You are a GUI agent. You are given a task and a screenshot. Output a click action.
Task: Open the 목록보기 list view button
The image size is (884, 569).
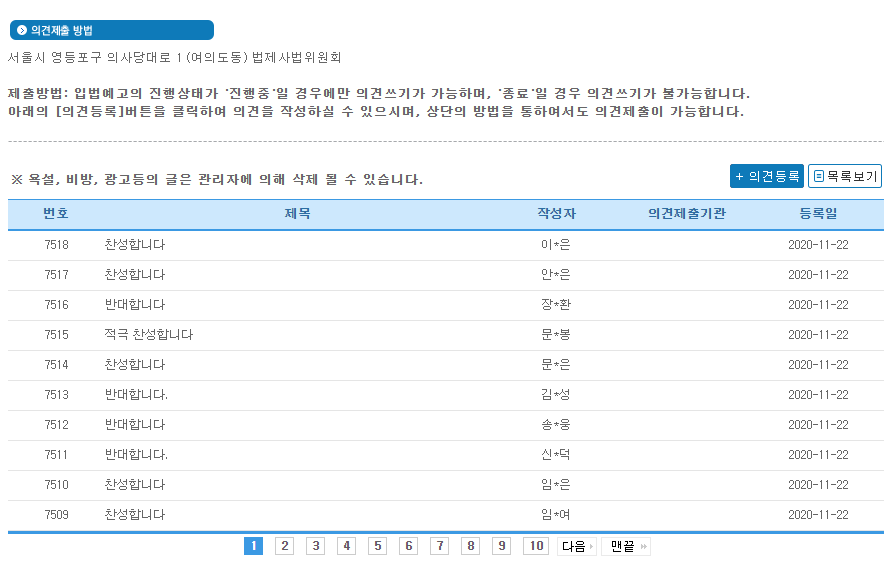pos(845,177)
